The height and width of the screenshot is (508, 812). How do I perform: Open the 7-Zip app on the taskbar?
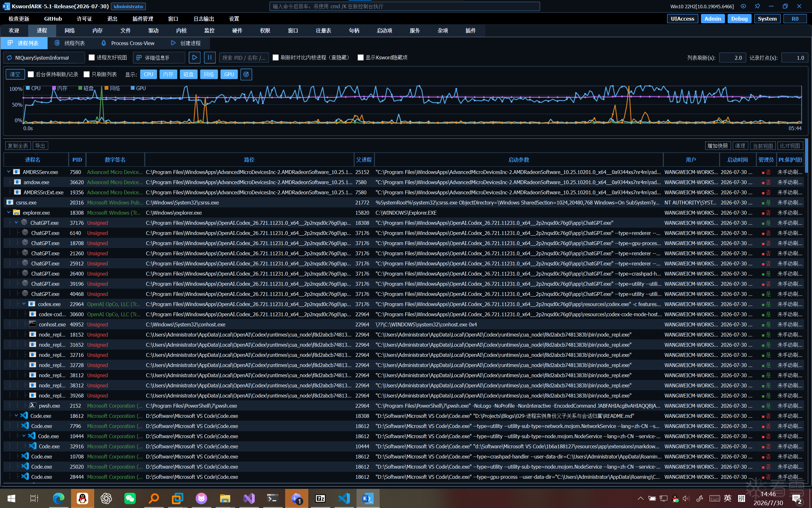(320, 498)
